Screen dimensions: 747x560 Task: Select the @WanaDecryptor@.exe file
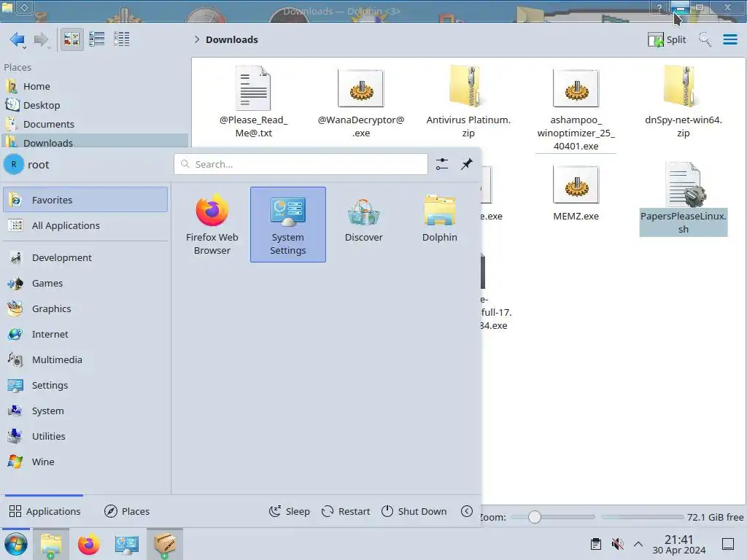[x=360, y=102]
